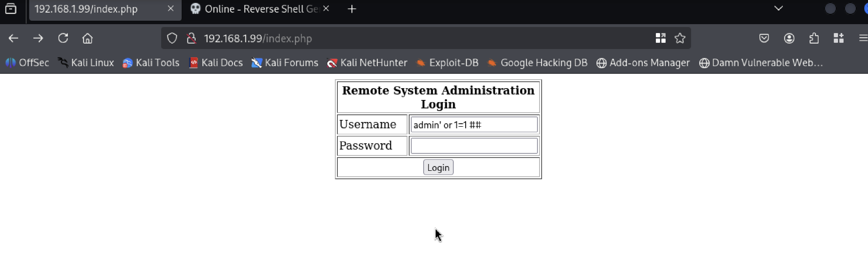This screenshot has height=254, width=868.
Task: Go forward to next page
Action: click(38, 38)
